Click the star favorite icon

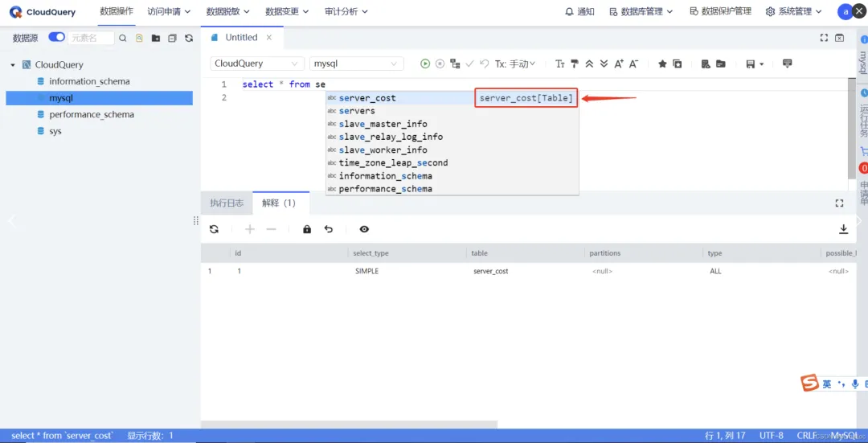662,64
